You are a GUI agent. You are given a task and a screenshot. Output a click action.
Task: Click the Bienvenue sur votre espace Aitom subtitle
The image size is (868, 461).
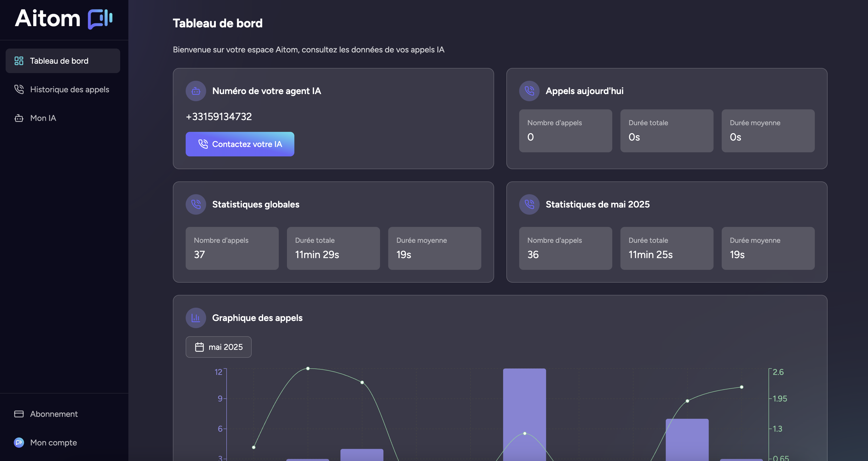[309, 50]
